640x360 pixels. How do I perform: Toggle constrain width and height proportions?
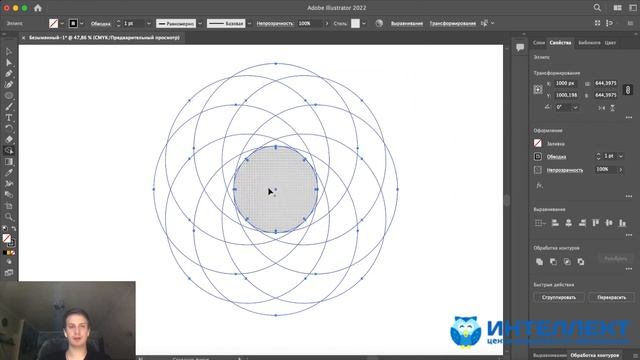click(x=628, y=89)
